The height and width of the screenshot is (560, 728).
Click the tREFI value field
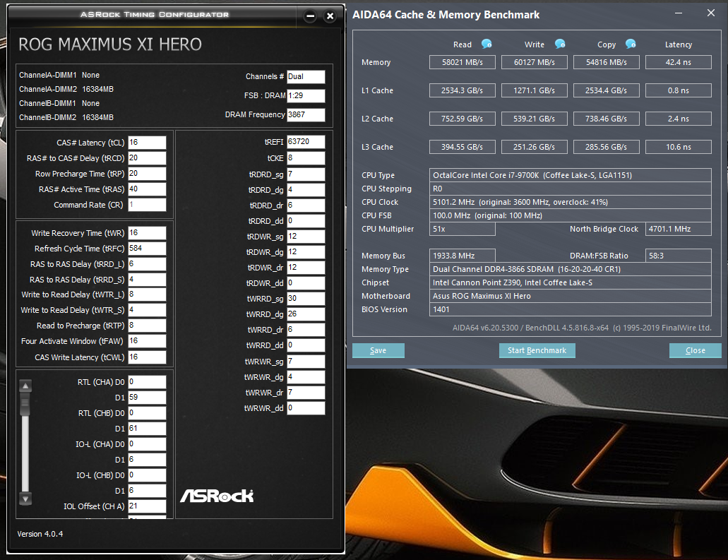tap(306, 142)
